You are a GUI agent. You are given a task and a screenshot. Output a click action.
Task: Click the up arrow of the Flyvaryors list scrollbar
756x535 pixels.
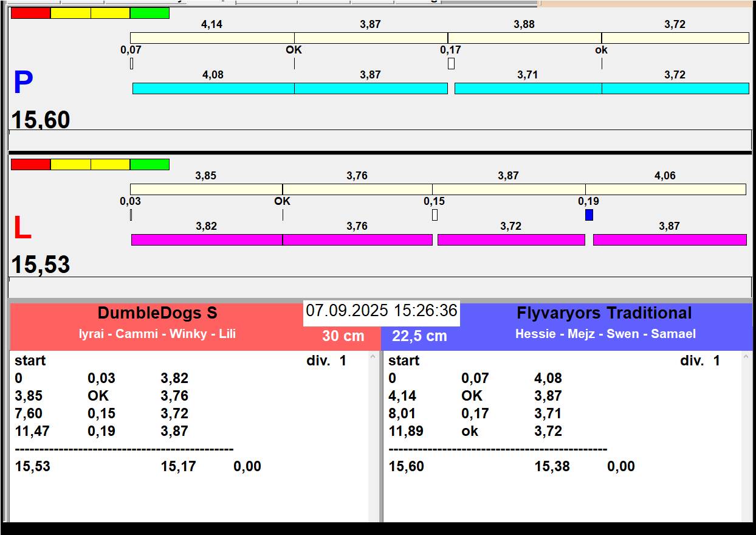(747, 358)
